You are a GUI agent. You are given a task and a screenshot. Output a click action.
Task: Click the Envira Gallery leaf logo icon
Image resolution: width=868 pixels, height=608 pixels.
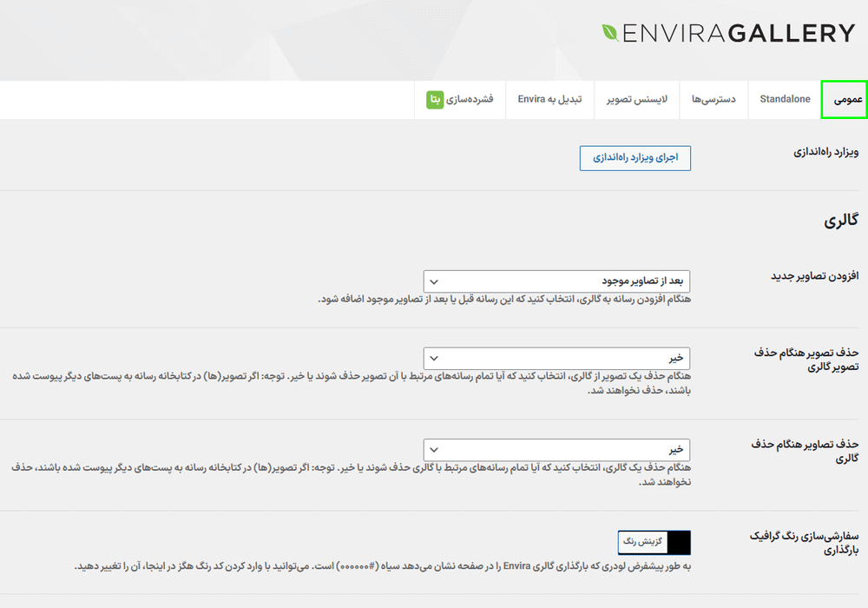pos(611,33)
